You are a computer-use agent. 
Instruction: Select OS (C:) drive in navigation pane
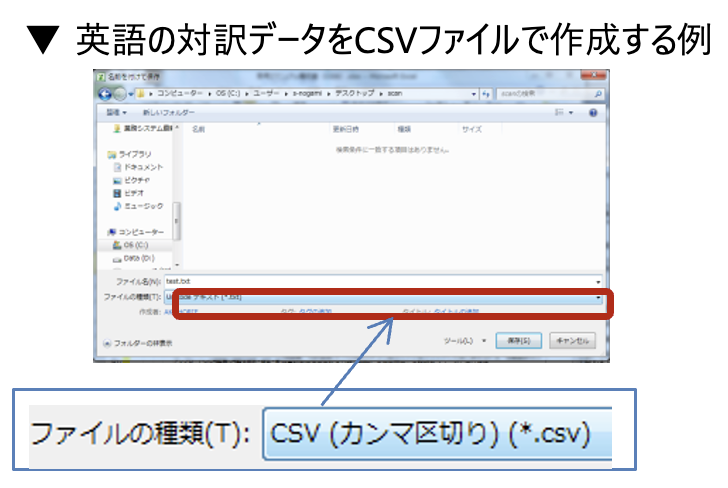pos(136,245)
